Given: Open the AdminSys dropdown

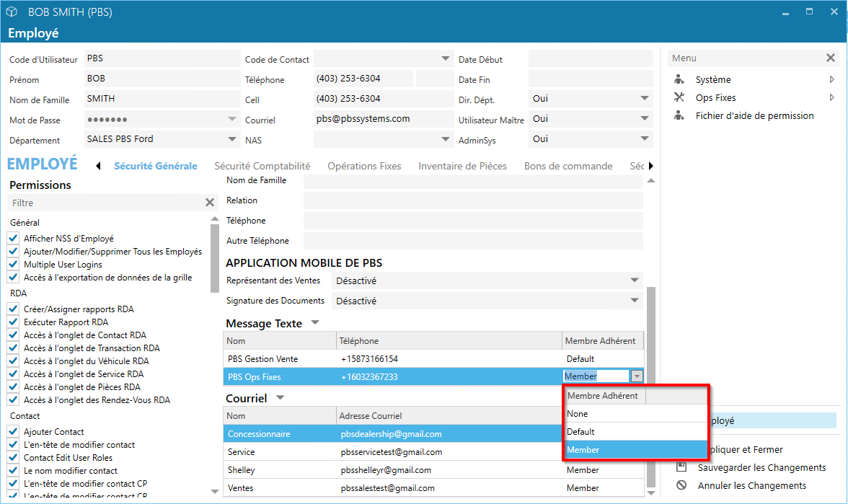Looking at the screenshot, I should (644, 139).
